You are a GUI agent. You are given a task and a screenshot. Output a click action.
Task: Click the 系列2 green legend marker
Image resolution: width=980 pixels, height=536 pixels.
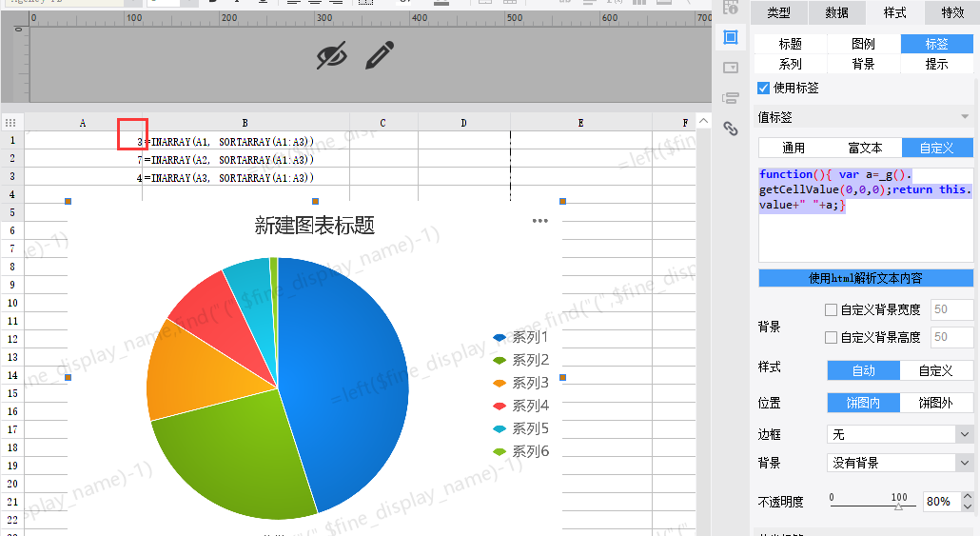pos(500,360)
